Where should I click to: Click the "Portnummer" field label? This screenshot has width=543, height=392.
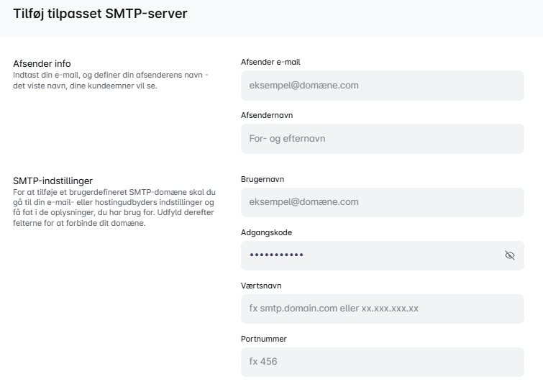tap(265, 339)
